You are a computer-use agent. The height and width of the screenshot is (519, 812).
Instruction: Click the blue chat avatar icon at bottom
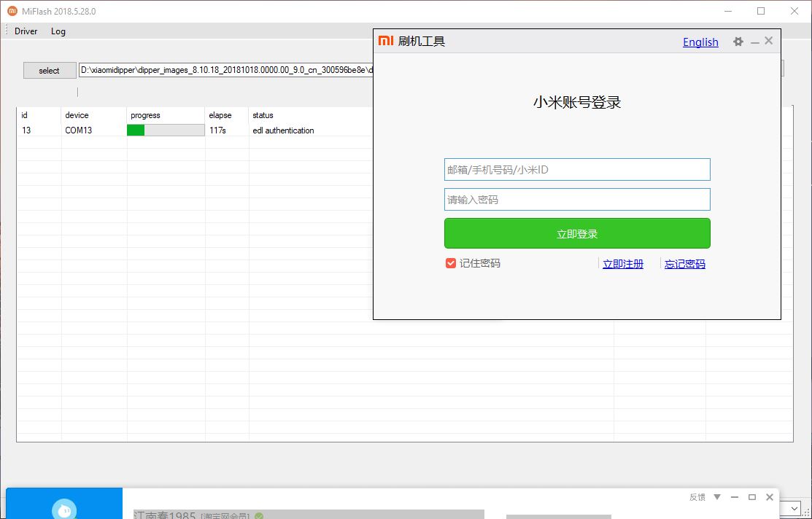64,510
